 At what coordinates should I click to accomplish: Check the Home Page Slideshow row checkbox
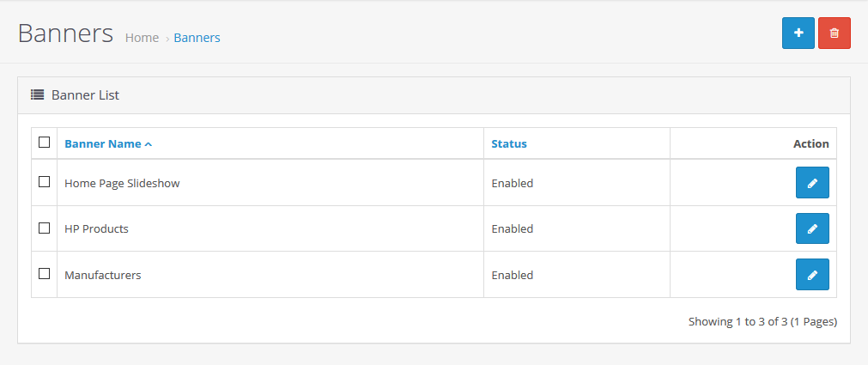[x=45, y=182]
